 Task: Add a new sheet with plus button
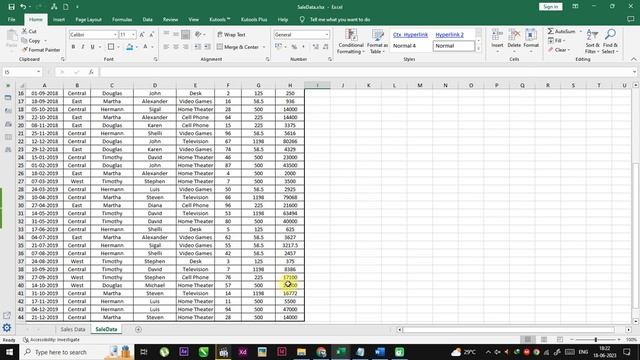point(138,329)
